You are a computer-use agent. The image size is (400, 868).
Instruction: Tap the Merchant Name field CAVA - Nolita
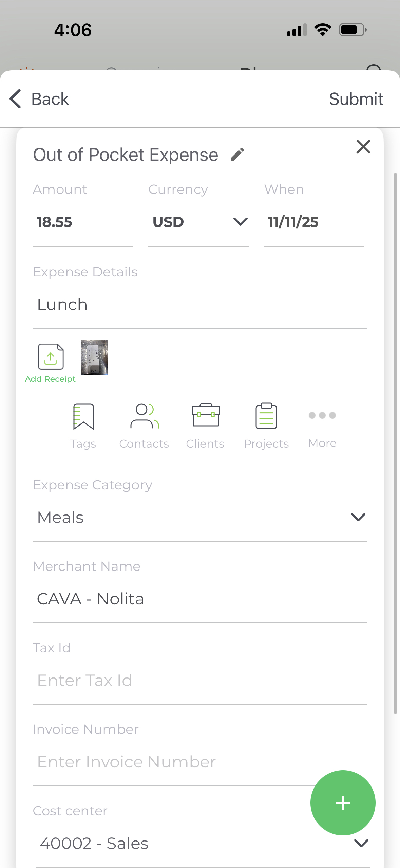[200, 599]
